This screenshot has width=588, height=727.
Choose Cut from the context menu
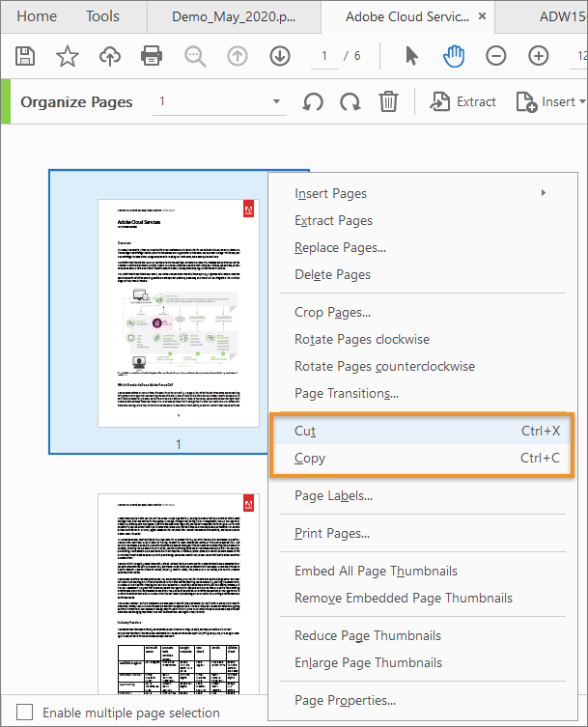coord(423,431)
